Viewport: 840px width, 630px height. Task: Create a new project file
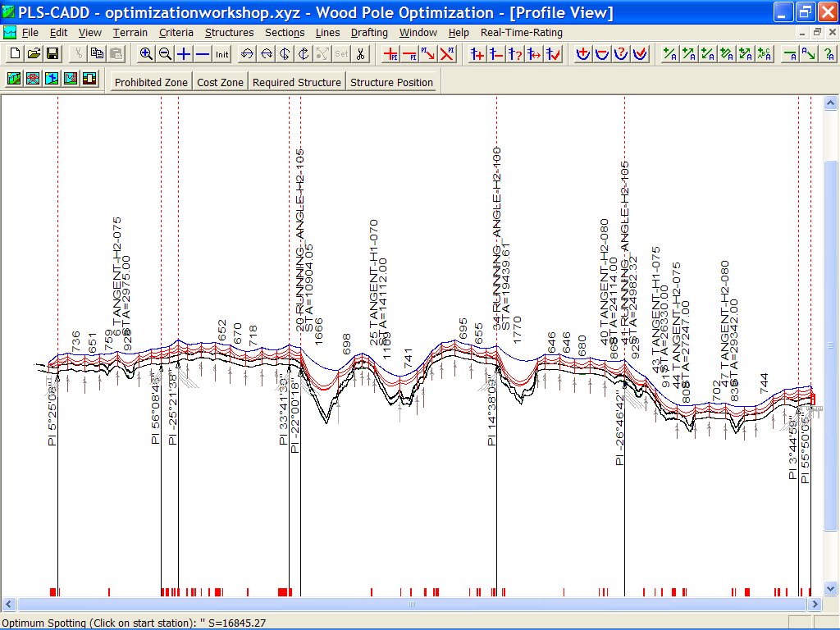point(13,53)
